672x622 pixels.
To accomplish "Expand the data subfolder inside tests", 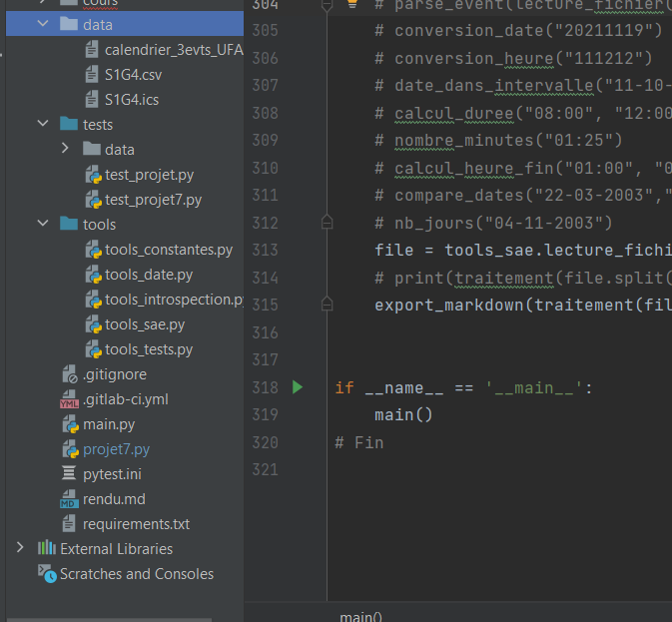I will [x=66, y=150].
